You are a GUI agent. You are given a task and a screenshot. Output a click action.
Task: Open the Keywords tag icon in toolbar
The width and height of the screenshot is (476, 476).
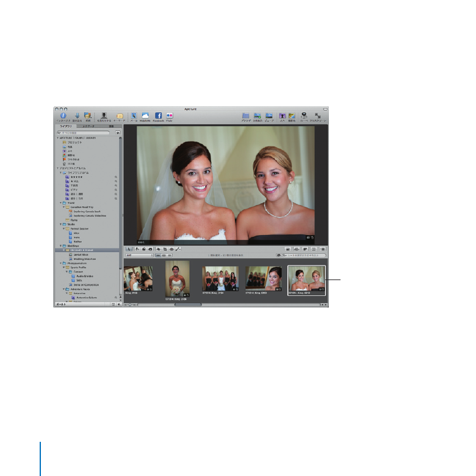click(119, 116)
